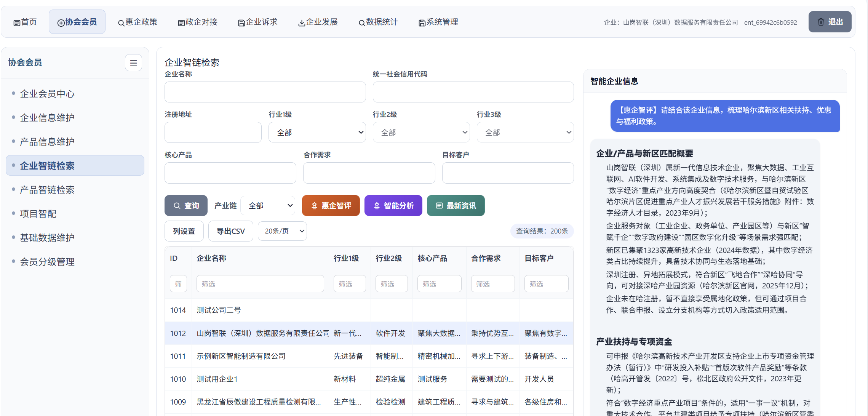Click the 首页 list icon in the nav

click(17, 23)
